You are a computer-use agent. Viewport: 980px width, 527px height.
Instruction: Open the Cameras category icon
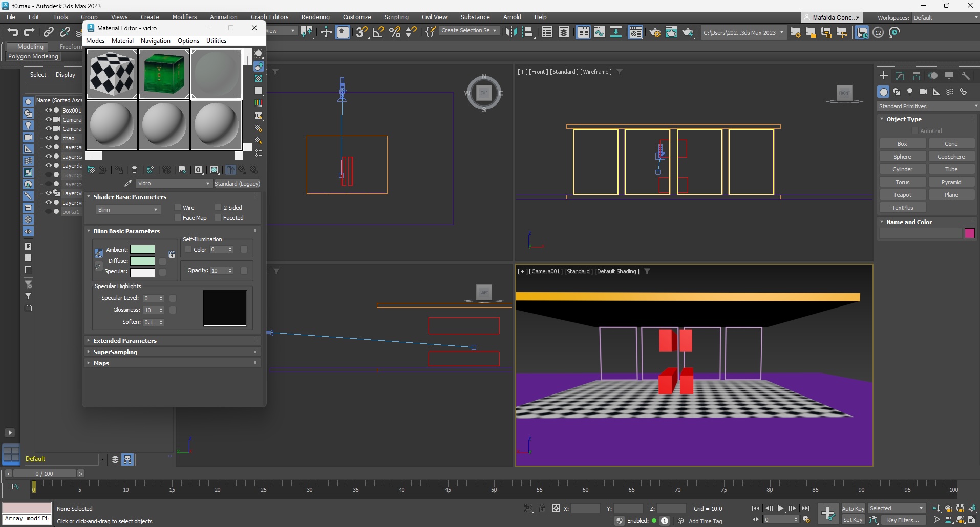(923, 92)
